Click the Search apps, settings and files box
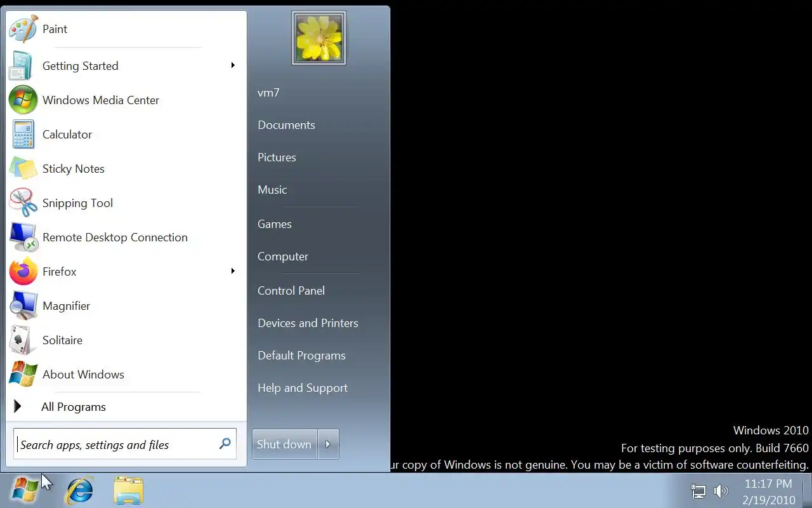This screenshot has width=812, height=508. [125, 444]
